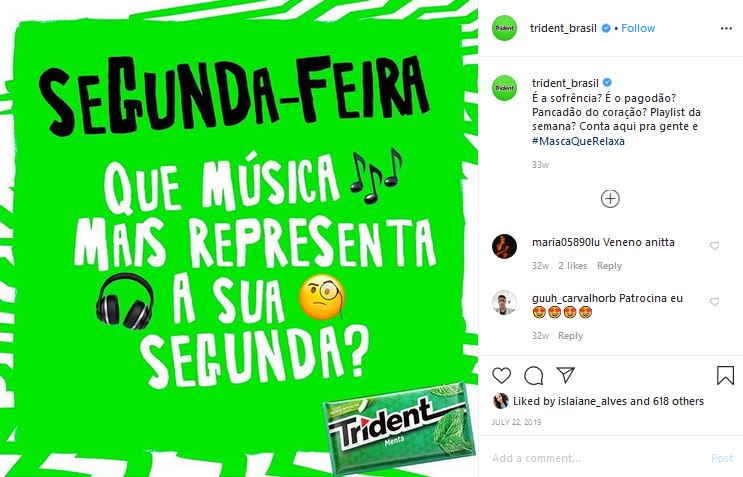Image resolution: width=743 pixels, height=477 pixels.
Task: Reply to maria05890lu's comment
Action: (x=609, y=266)
